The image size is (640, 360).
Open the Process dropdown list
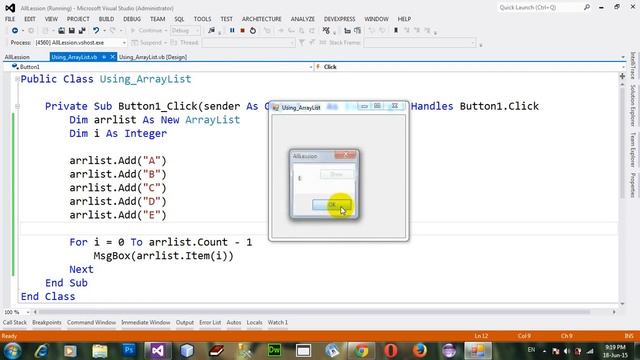pos(124,43)
